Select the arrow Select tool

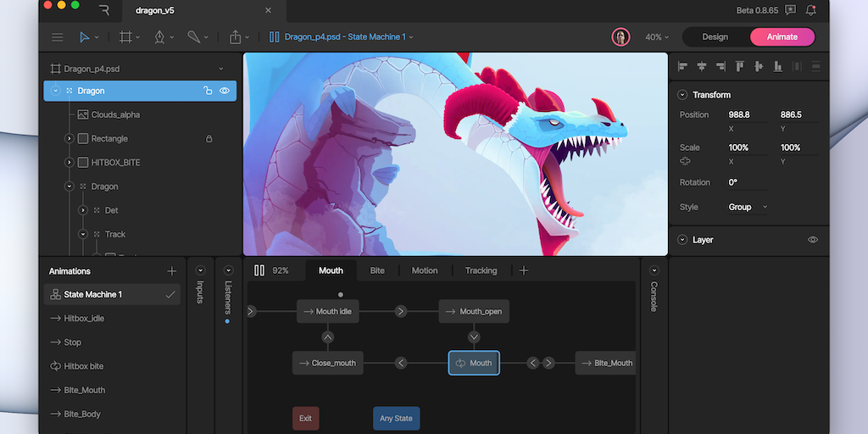click(85, 37)
